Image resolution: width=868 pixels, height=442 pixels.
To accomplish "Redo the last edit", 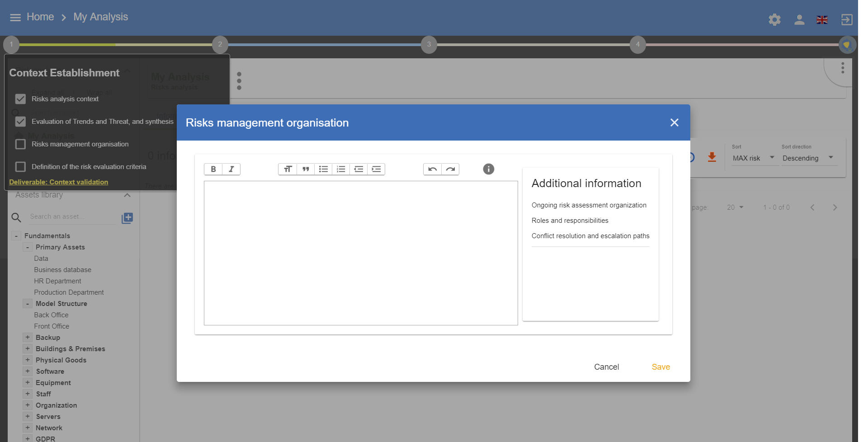I will click(450, 169).
